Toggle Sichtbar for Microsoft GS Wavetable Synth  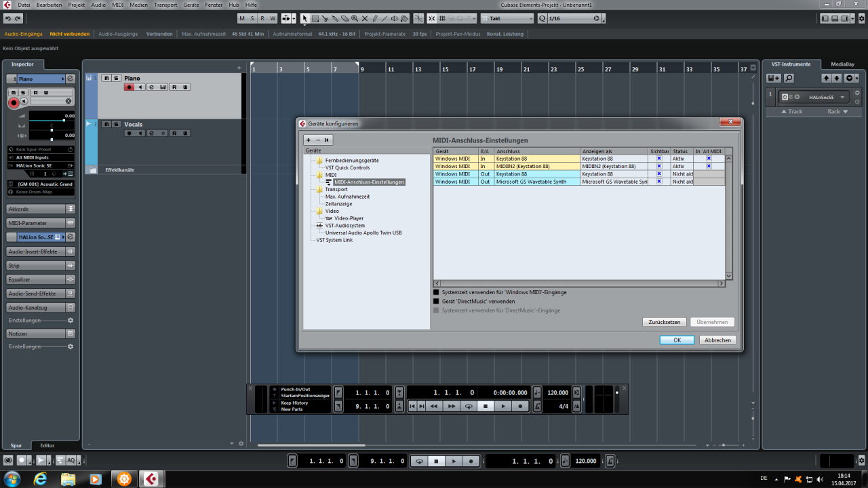coord(658,181)
